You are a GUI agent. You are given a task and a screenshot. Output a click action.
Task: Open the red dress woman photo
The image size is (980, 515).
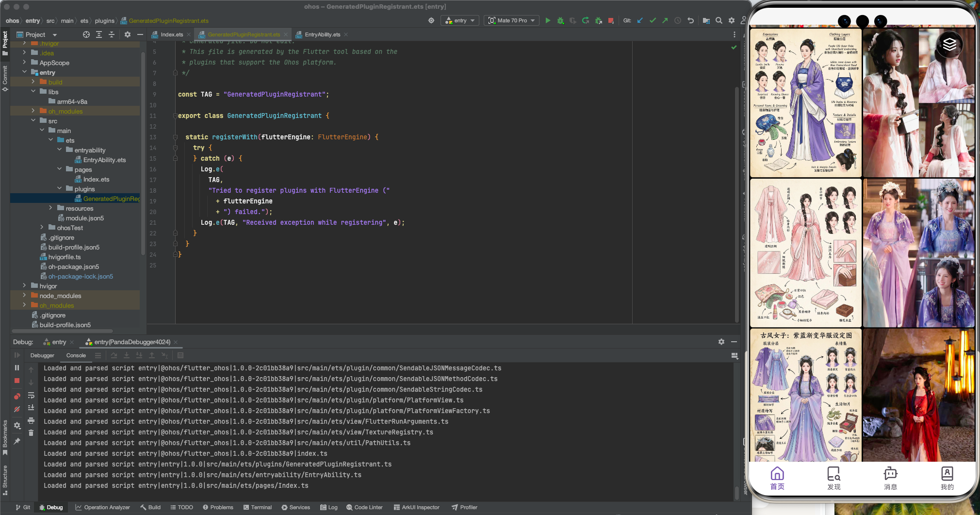pyautogui.click(x=919, y=395)
